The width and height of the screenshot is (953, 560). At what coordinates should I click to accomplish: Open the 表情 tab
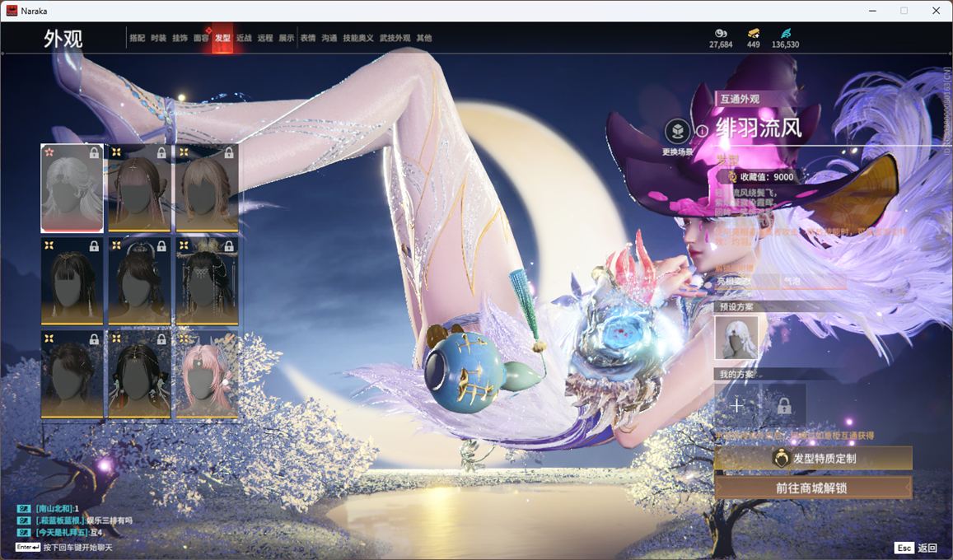pyautogui.click(x=308, y=38)
